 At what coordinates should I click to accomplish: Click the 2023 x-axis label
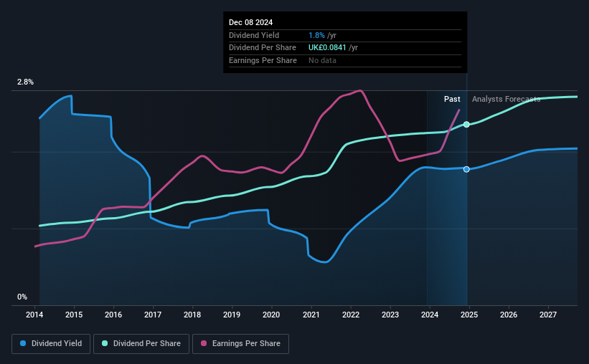click(390, 315)
